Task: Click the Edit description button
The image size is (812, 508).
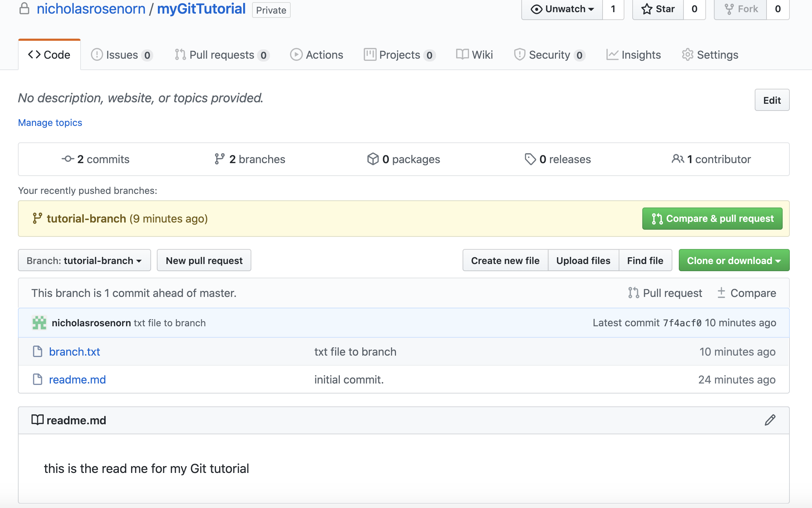Action: tap(772, 100)
